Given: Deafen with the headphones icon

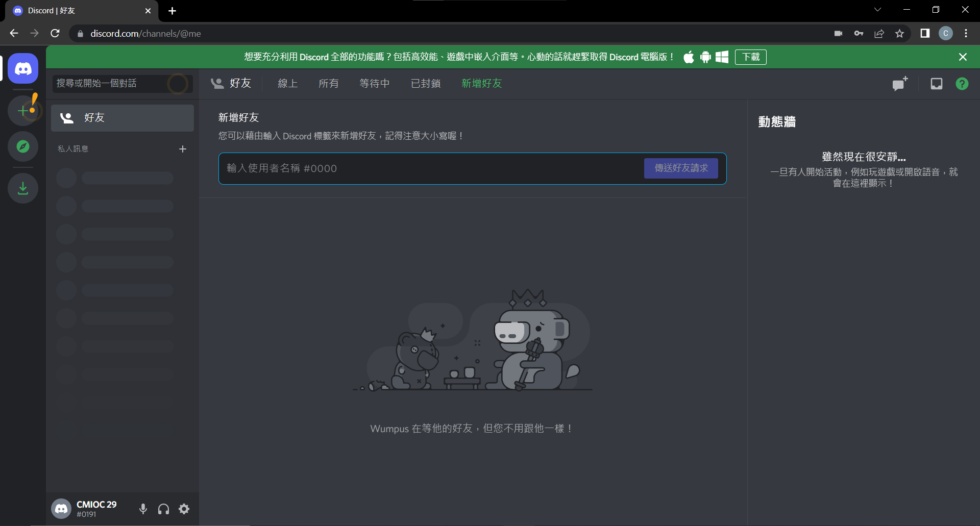Looking at the screenshot, I should coord(164,509).
